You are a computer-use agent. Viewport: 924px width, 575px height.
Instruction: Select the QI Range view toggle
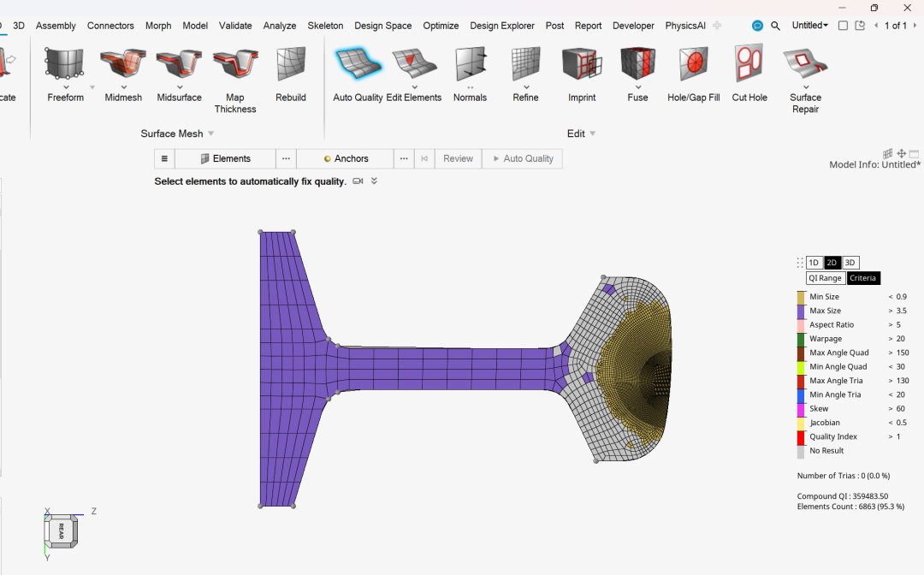click(x=825, y=278)
